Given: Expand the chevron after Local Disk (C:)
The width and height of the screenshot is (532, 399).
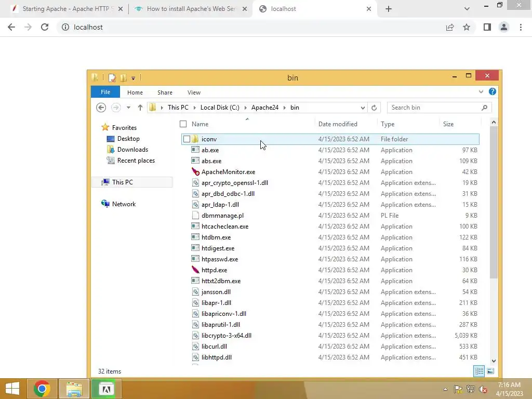Looking at the screenshot, I should (x=245, y=108).
